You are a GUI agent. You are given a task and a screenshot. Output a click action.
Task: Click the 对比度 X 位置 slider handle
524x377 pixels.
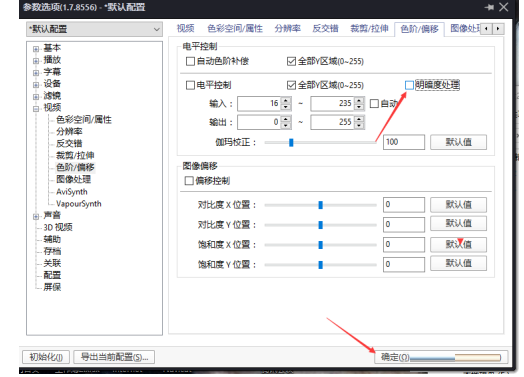320,205
